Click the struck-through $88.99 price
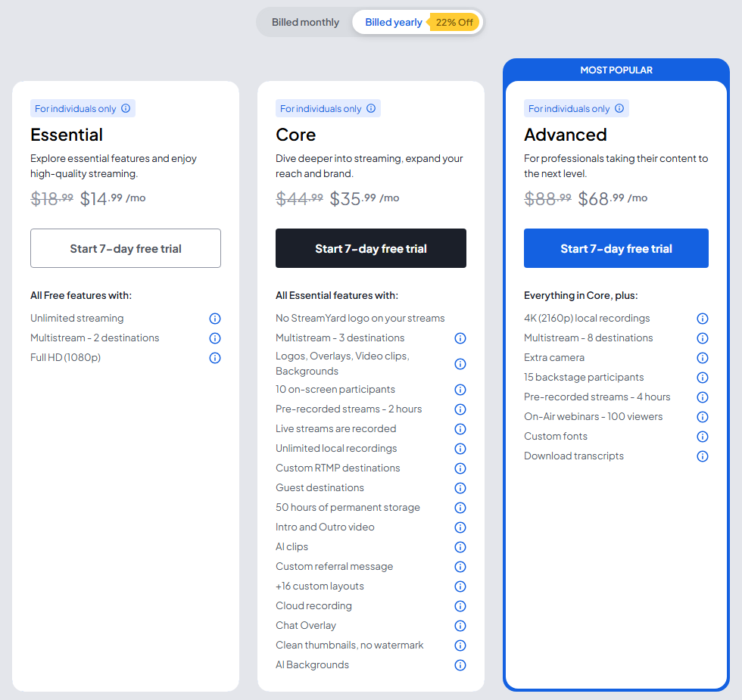Viewport: 742px width, 700px height. pyautogui.click(x=548, y=198)
